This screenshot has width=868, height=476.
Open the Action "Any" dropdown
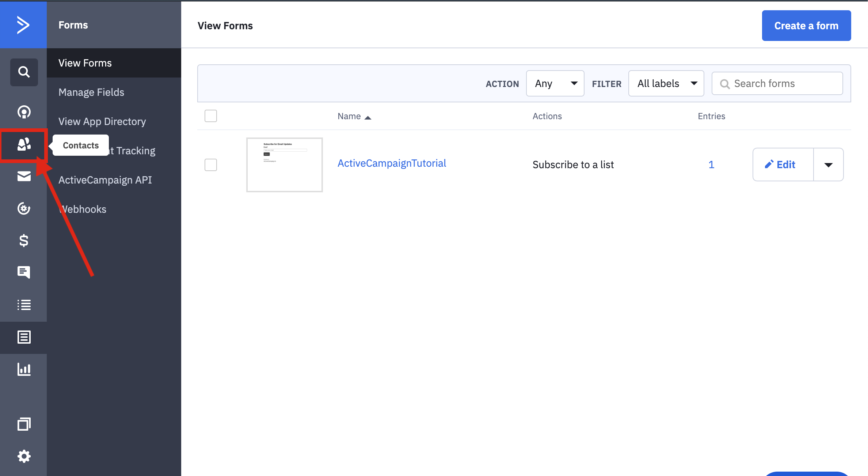click(555, 84)
